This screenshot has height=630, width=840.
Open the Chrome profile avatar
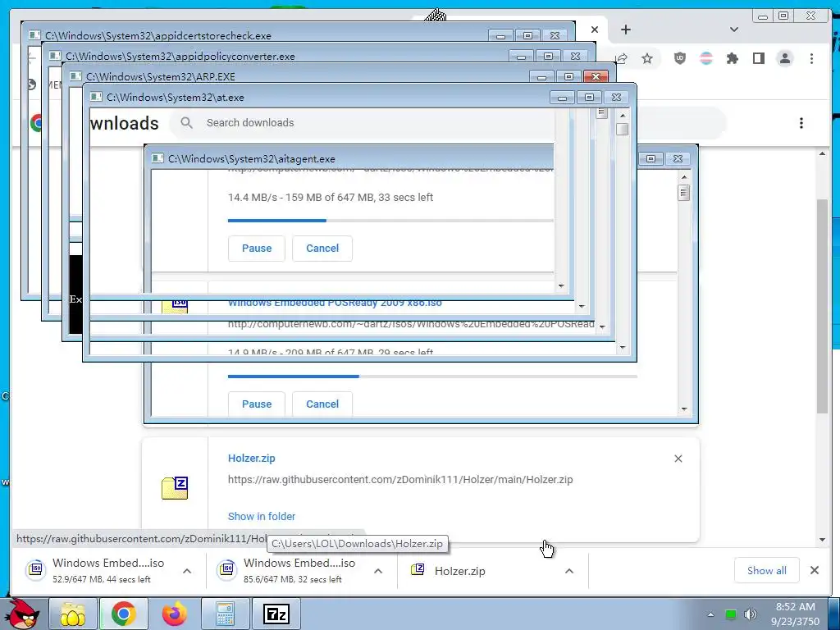click(785, 58)
